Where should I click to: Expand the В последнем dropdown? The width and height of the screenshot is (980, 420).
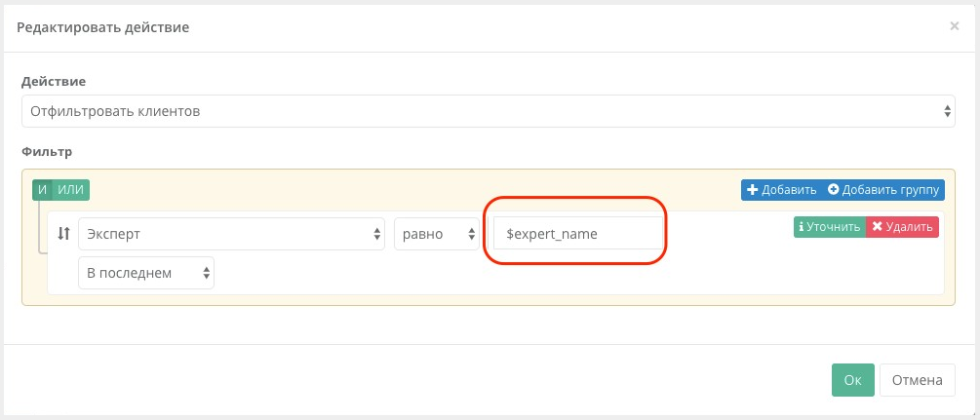(146, 273)
